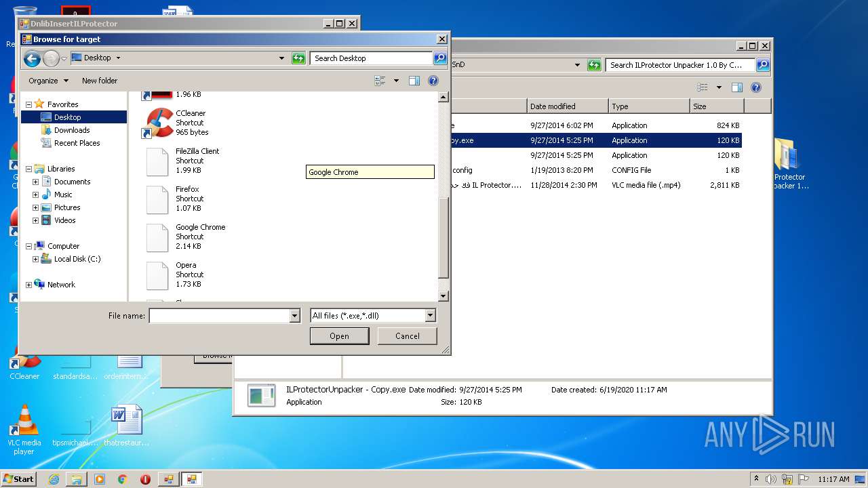Viewport: 868px width, 488px height.
Task: Sort by Date modified column in the Explorer window
Action: point(568,106)
